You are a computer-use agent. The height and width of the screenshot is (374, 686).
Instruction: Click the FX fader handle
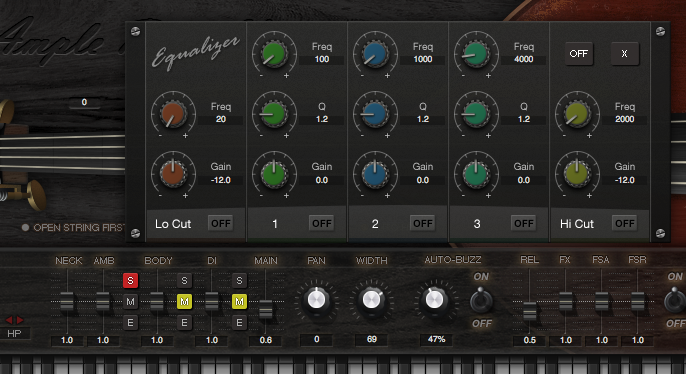[566, 301]
